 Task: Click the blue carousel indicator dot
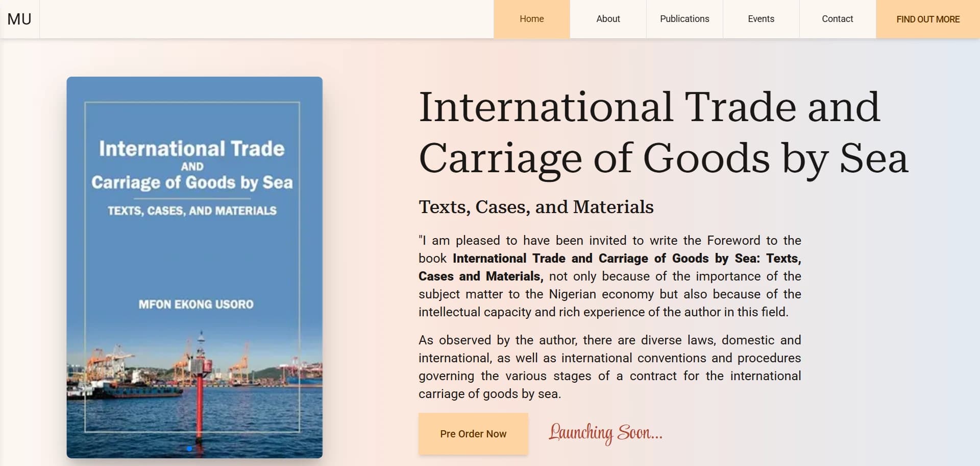pyautogui.click(x=189, y=449)
